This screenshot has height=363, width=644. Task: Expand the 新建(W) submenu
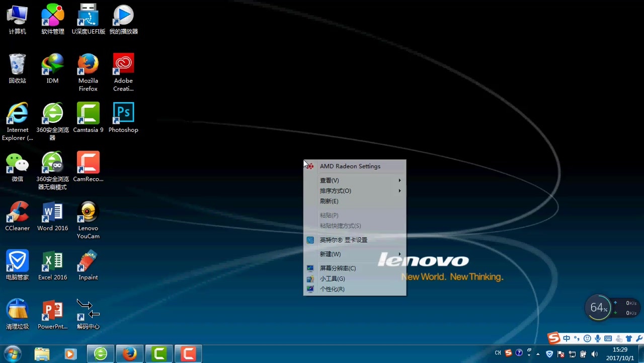point(355,254)
